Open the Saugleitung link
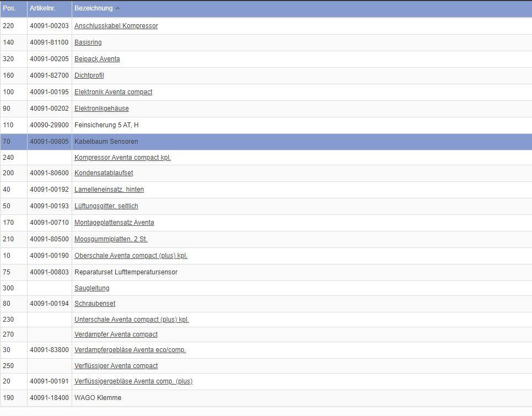The height and width of the screenshot is (416, 532). 92,288
